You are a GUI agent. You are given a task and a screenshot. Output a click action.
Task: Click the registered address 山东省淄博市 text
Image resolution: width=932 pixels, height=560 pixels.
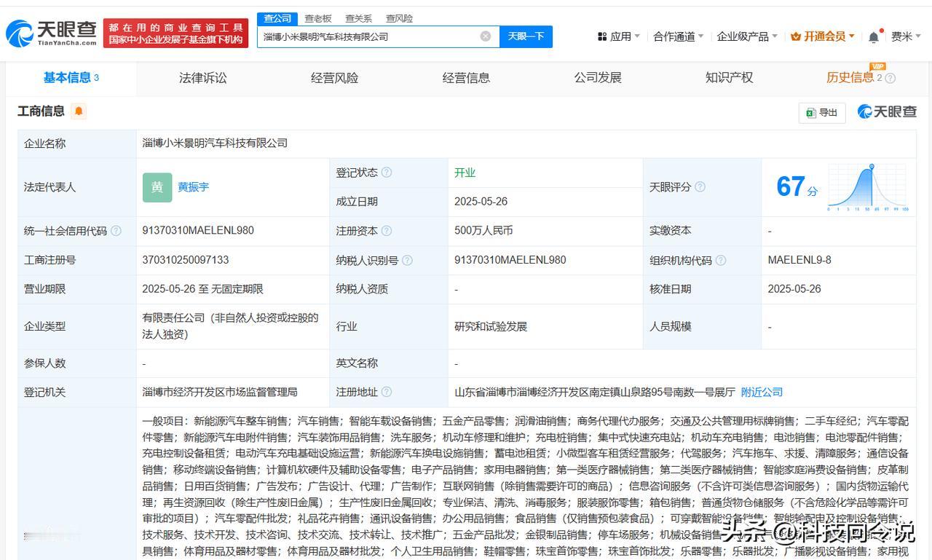pos(595,392)
